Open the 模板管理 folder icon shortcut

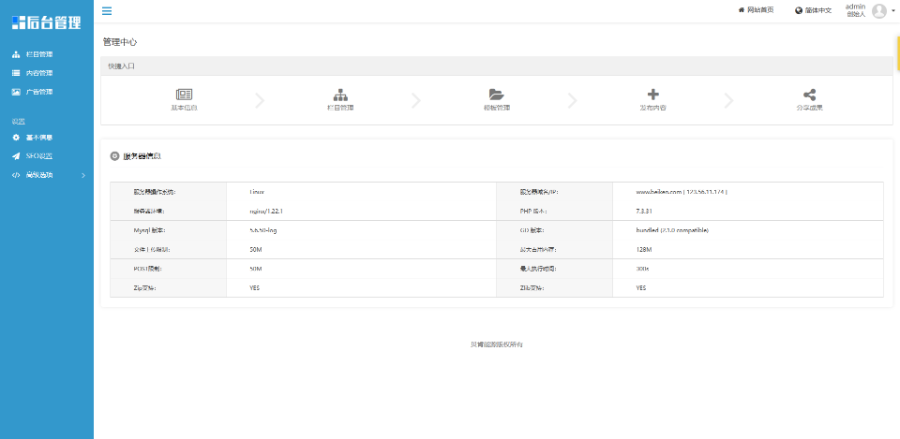click(496, 95)
